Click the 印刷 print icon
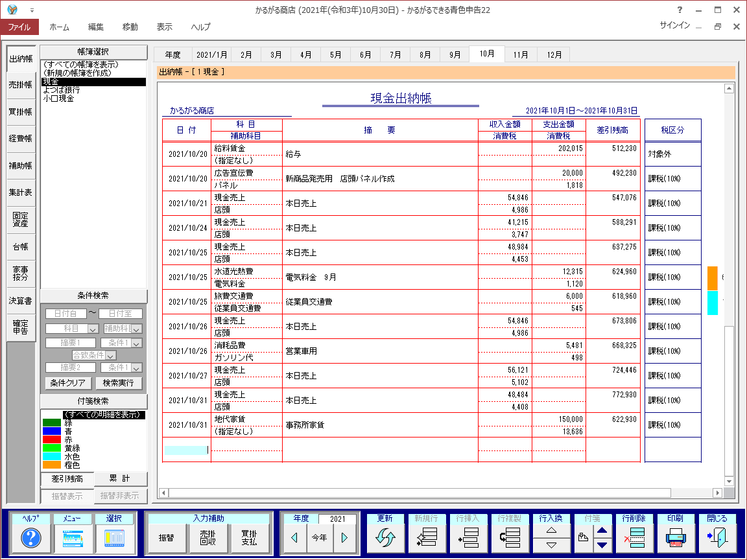Image resolution: width=747 pixels, height=560 pixels. [x=675, y=538]
